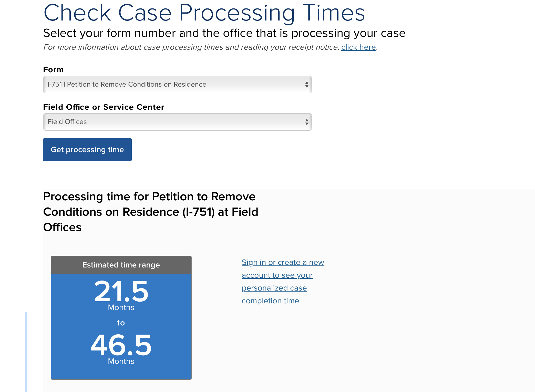Select the 21.5 lower estimate value

click(121, 291)
